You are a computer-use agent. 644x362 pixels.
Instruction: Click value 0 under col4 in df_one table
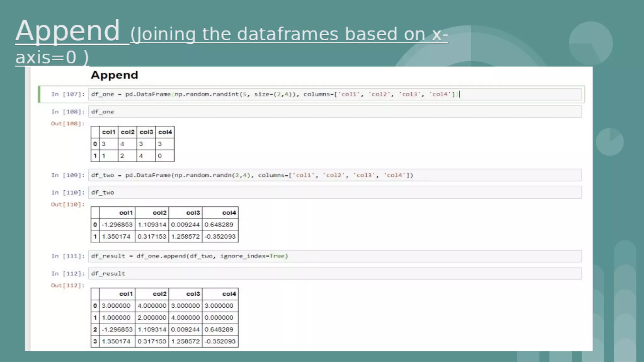pyautogui.click(x=160, y=156)
